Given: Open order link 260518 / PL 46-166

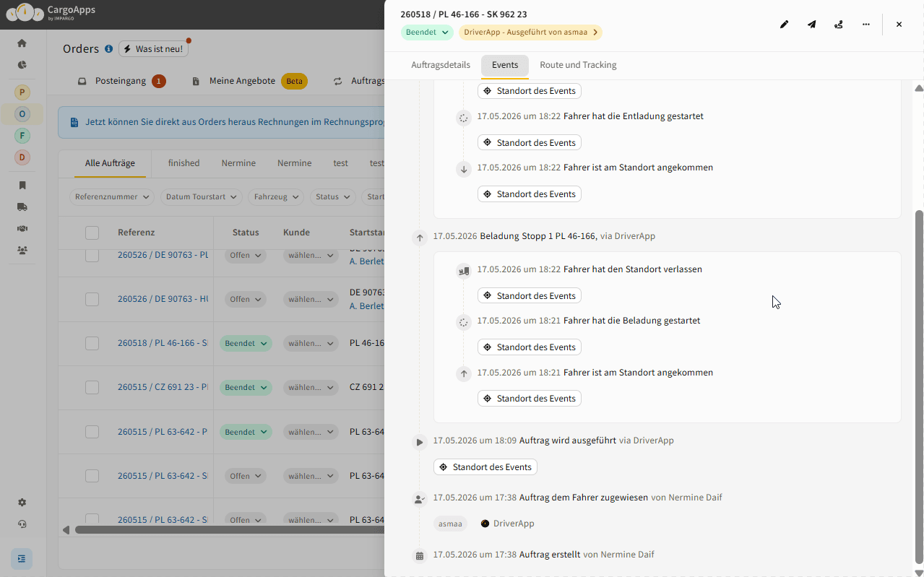Looking at the screenshot, I should point(163,343).
